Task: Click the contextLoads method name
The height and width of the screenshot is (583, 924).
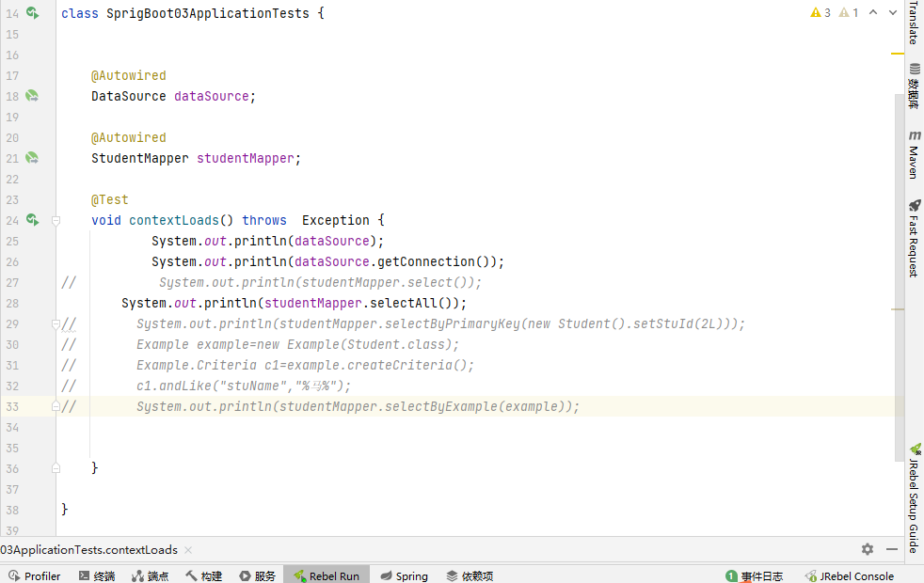Action: click(174, 220)
